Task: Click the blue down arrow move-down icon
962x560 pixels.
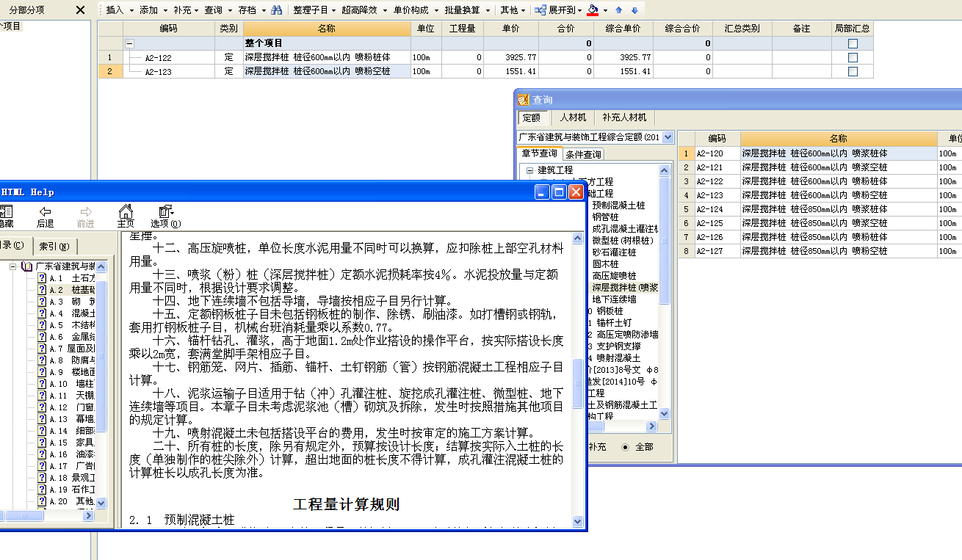Action: click(x=634, y=10)
